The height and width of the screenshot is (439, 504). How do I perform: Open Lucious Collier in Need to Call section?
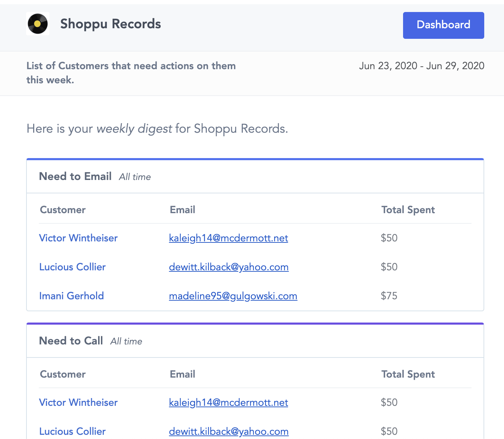[x=72, y=431]
